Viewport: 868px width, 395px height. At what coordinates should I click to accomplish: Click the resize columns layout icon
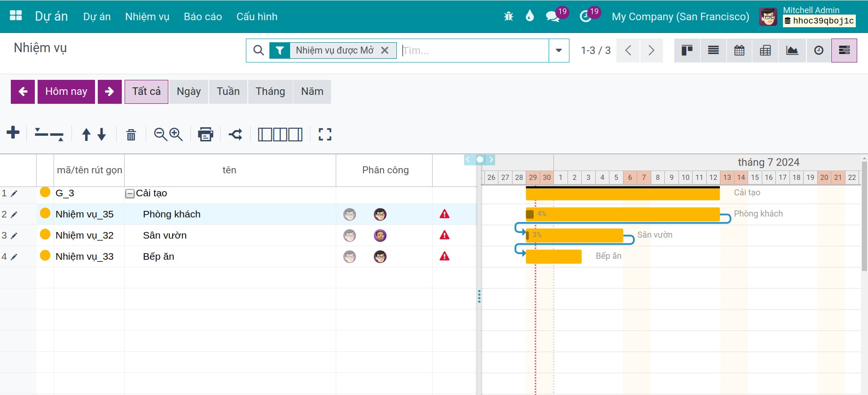click(280, 134)
